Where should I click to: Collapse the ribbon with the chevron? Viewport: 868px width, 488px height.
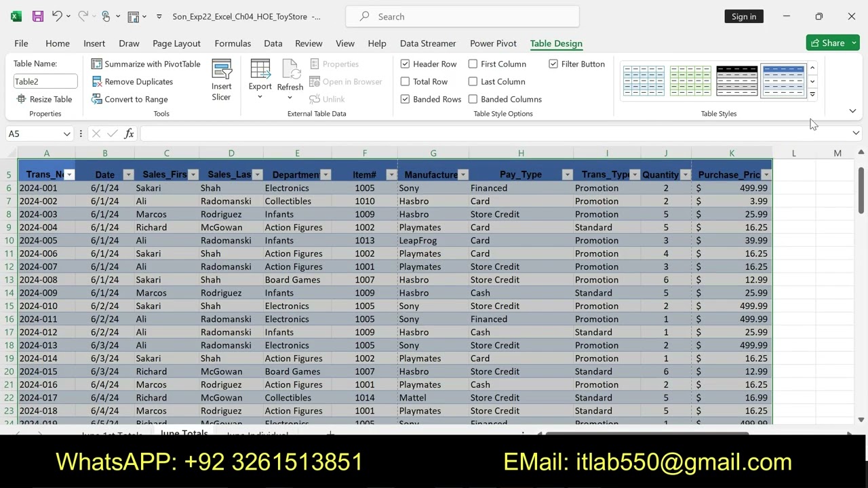coord(852,110)
